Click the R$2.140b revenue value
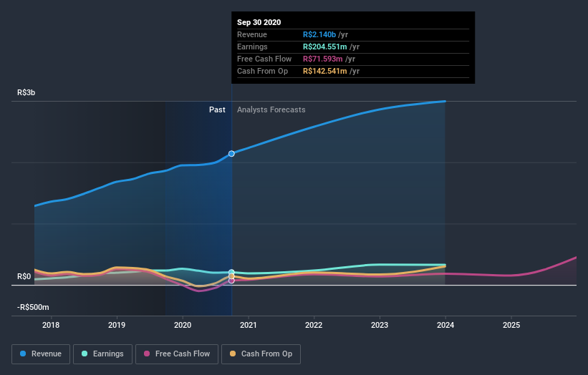Image resolution: width=588 pixels, height=375 pixels. point(319,34)
